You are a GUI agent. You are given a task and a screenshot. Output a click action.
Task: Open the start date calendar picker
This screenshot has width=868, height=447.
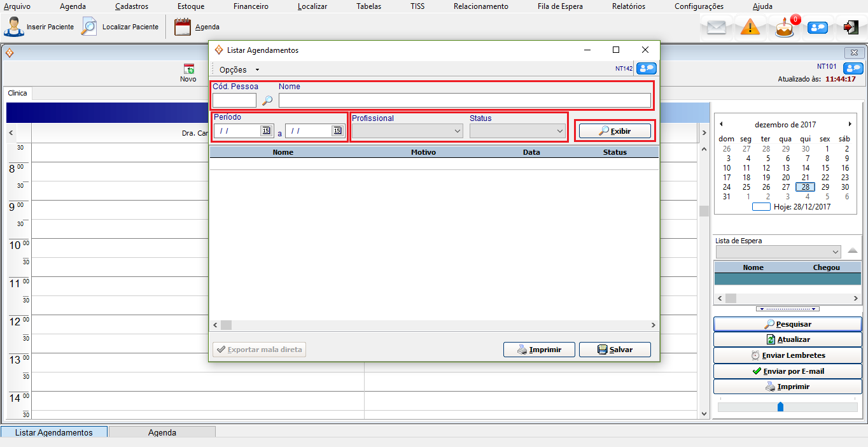coord(266,131)
